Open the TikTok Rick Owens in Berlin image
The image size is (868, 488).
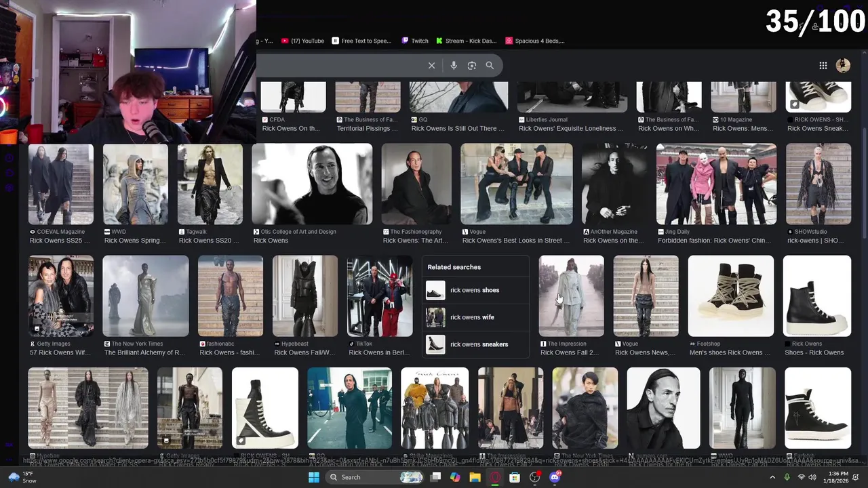pos(380,296)
